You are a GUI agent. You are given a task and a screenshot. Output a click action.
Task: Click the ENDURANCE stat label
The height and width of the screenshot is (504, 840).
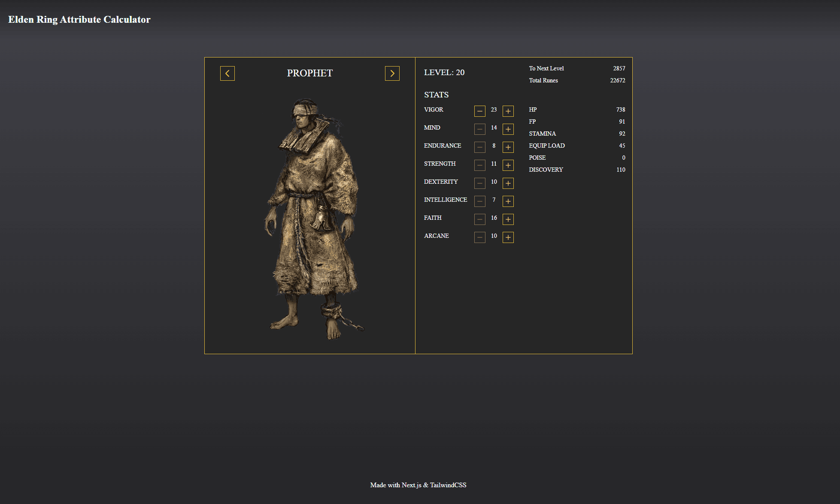pos(443,146)
